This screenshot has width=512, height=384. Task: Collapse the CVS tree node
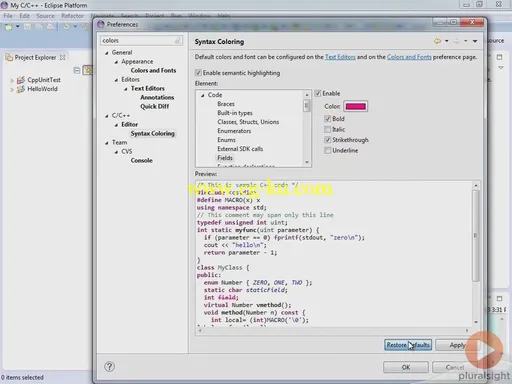click(116, 152)
